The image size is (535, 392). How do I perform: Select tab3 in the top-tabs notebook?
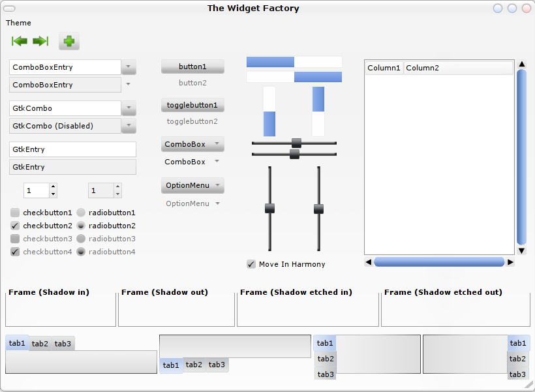[63, 344]
